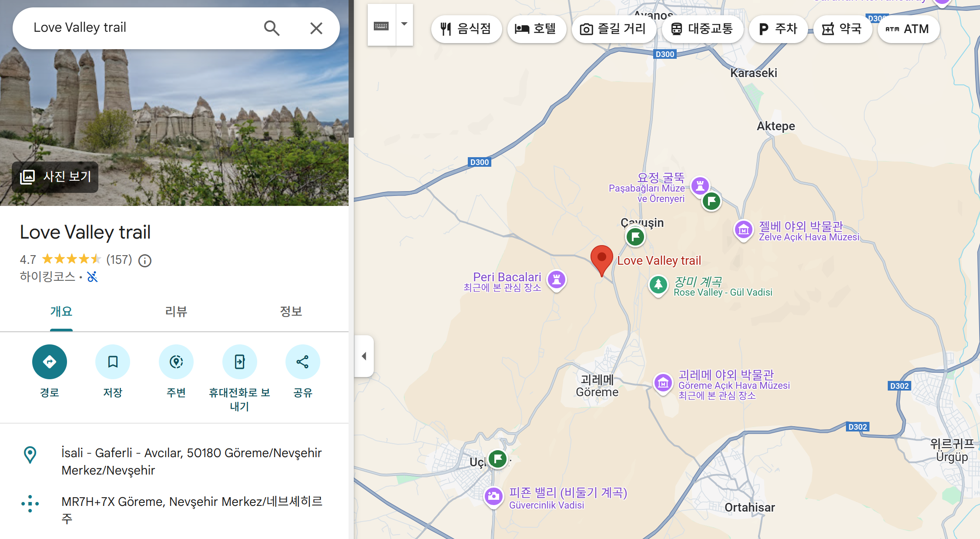Click the red Love Valley trail pin

click(x=602, y=259)
